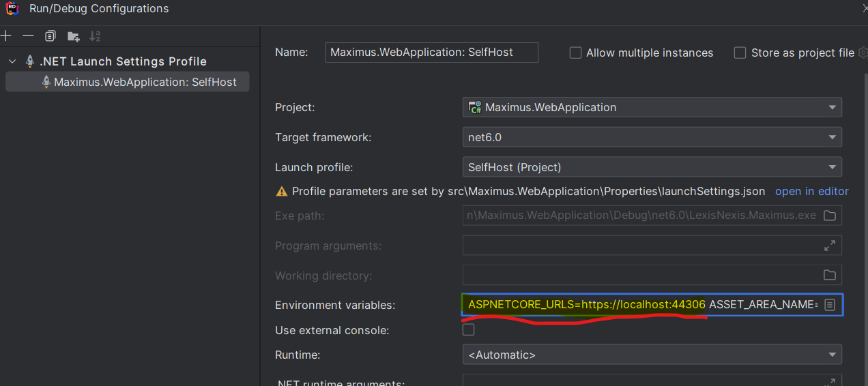Click the Sort Configurations alphabetically icon

pyautogui.click(x=95, y=35)
